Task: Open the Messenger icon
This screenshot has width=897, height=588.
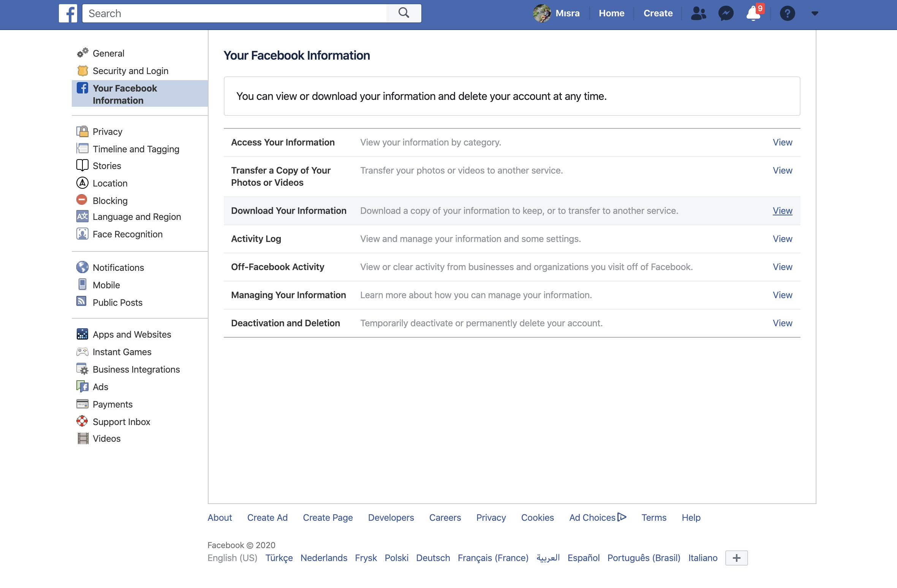Action: [726, 13]
